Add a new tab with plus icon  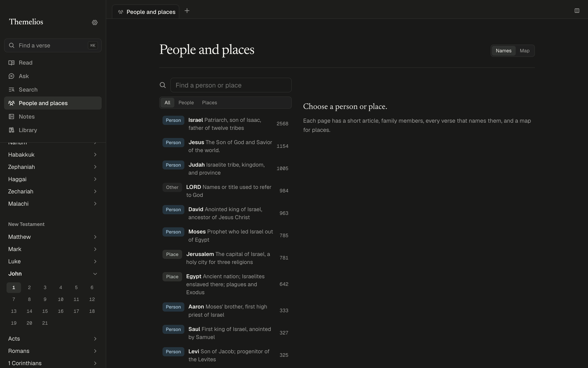187,11
